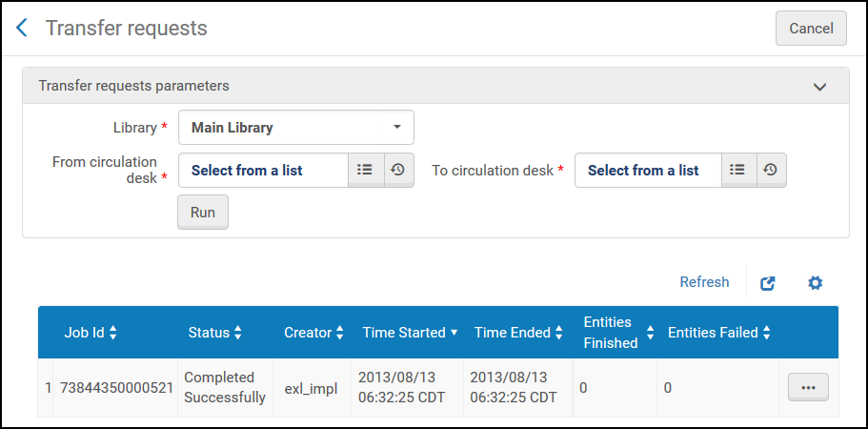This screenshot has width=868, height=429.
Task: Sort by the Creator column header
Action: 313,333
